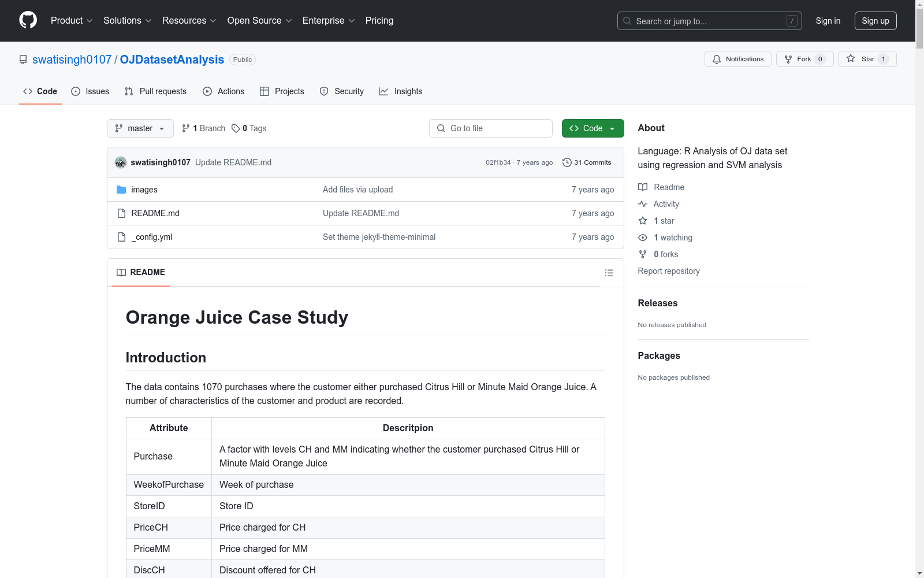View the 1 Branch link

(204, 128)
